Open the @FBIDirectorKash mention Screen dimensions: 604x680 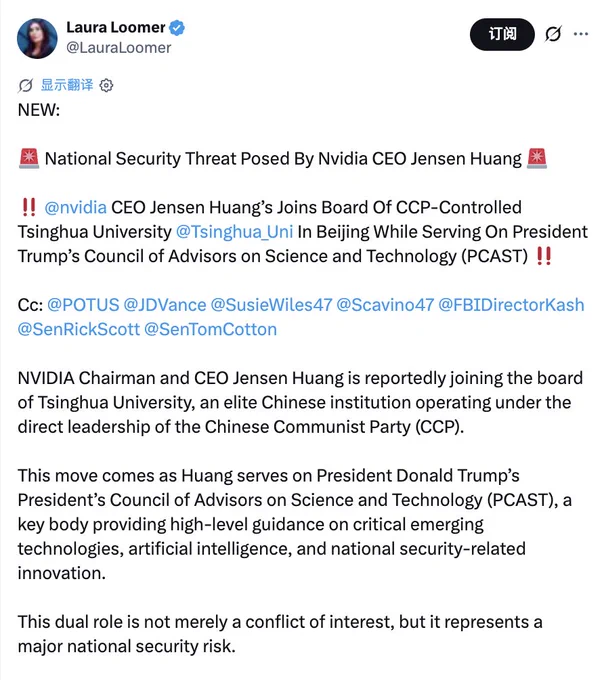[511, 305]
